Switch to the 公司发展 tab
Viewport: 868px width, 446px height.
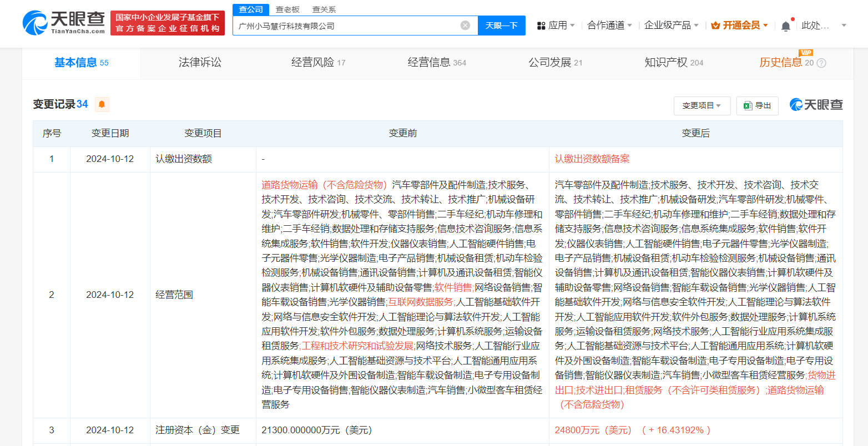click(x=556, y=63)
